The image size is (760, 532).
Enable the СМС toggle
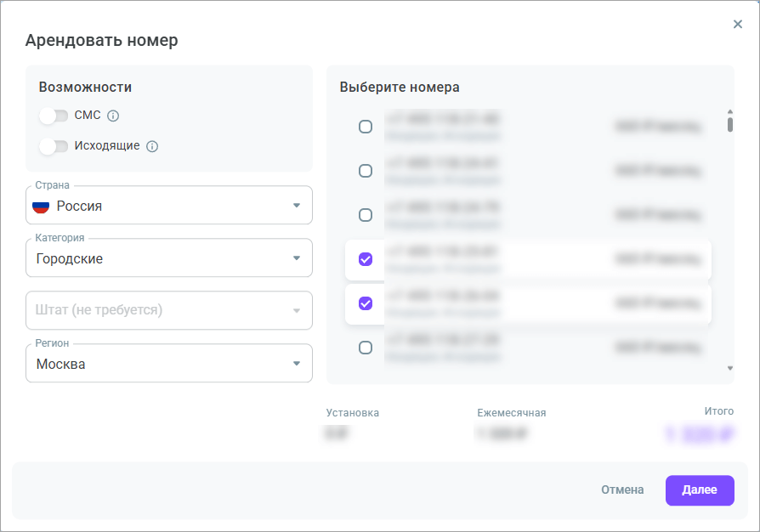[54, 116]
